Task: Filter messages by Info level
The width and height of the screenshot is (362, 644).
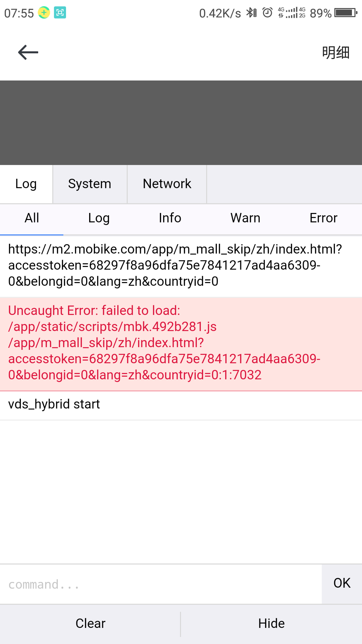Action: click(170, 218)
